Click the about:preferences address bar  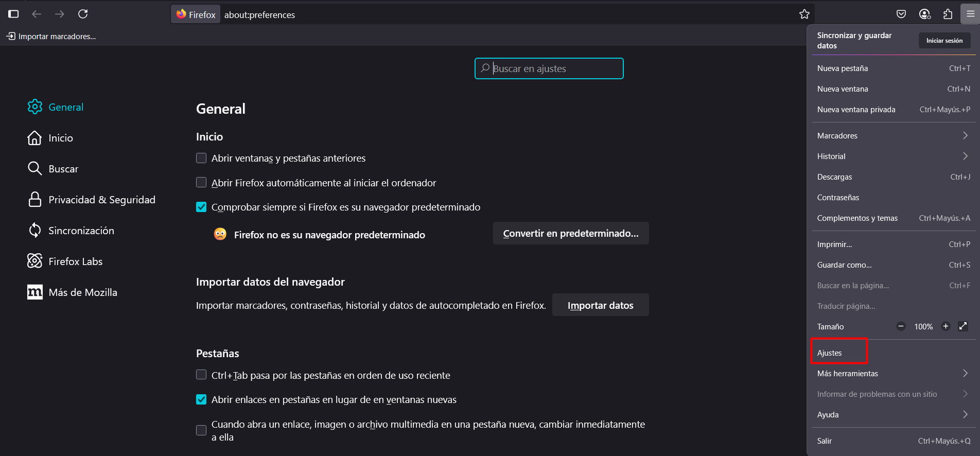click(492, 14)
